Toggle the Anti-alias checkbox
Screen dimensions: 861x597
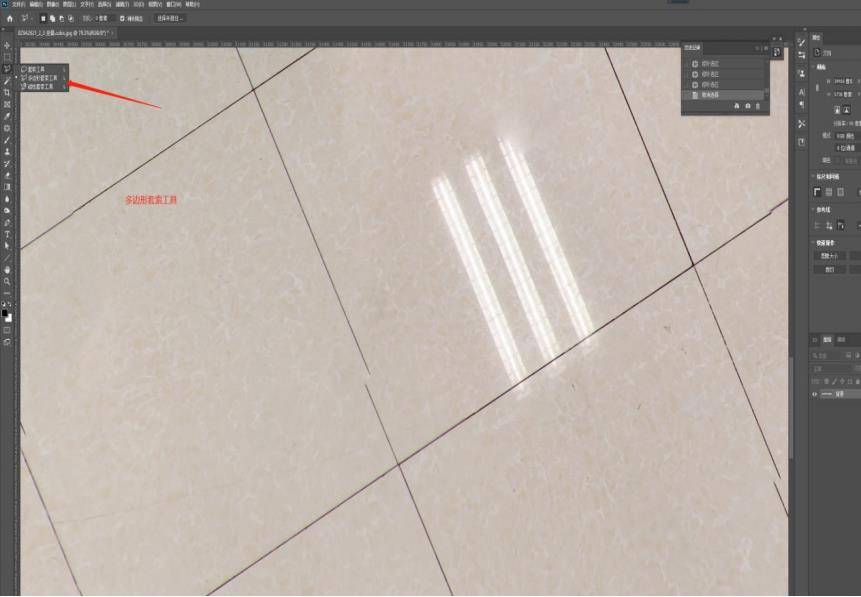[123, 18]
